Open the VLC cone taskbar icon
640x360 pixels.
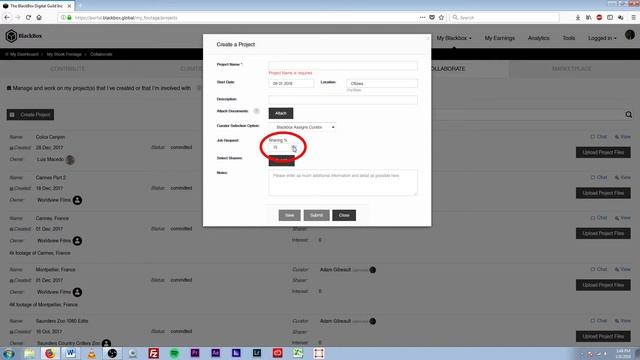point(92,353)
